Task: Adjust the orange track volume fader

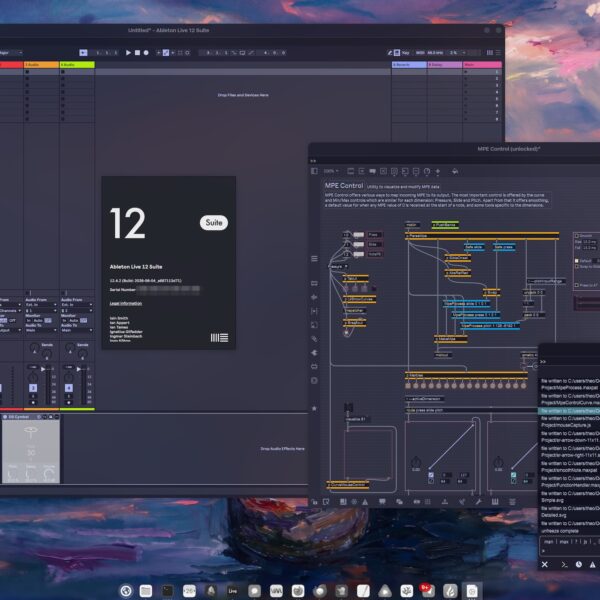Action: click(x=43, y=369)
